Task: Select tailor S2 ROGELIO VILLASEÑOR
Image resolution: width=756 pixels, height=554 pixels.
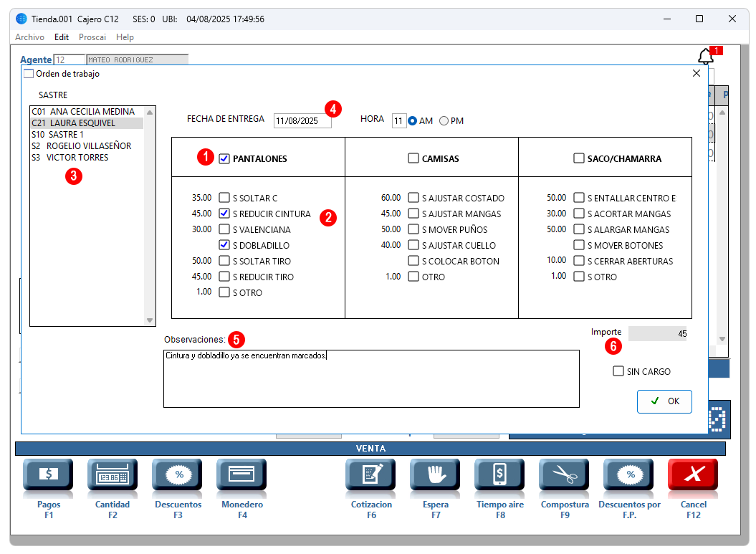Action: click(87, 145)
